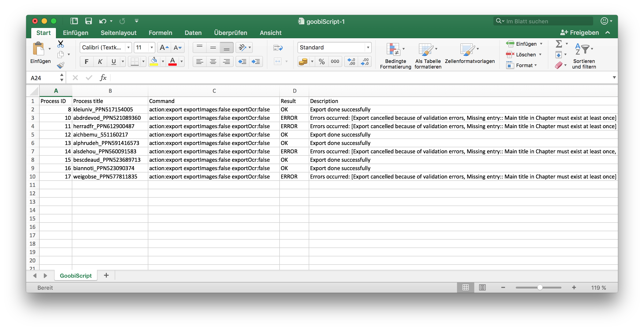Click the AutoSum sigma icon
This screenshot has width=644, height=330.
pyautogui.click(x=559, y=44)
